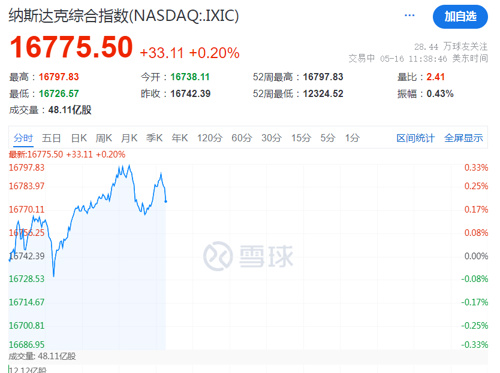Show the 60分 interval chart
Screen dimensions: 500x373
(x=242, y=138)
